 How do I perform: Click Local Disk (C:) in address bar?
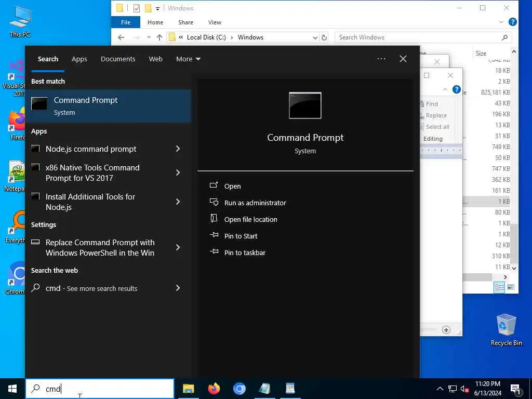pyautogui.click(x=206, y=37)
